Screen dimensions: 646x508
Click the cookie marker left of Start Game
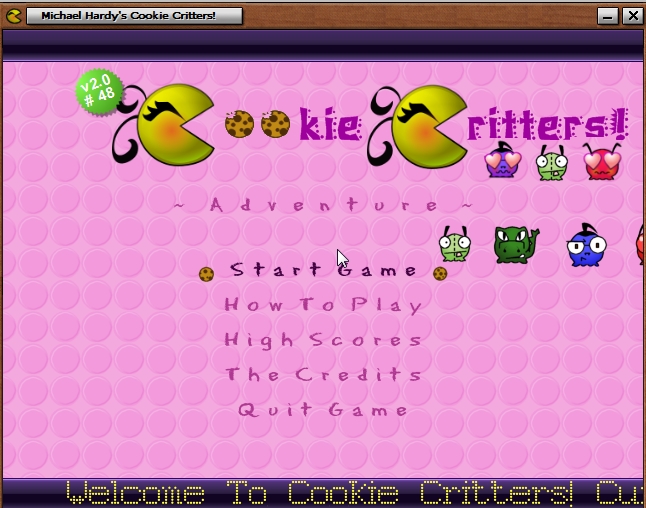click(206, 274)
